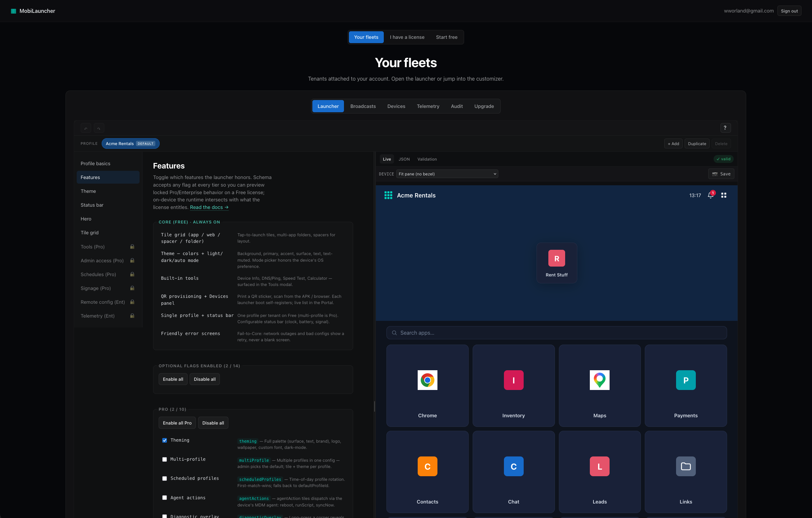Launch the Chrome app tile
Screen dimensions: 812x518
click(x=427, y=385)
